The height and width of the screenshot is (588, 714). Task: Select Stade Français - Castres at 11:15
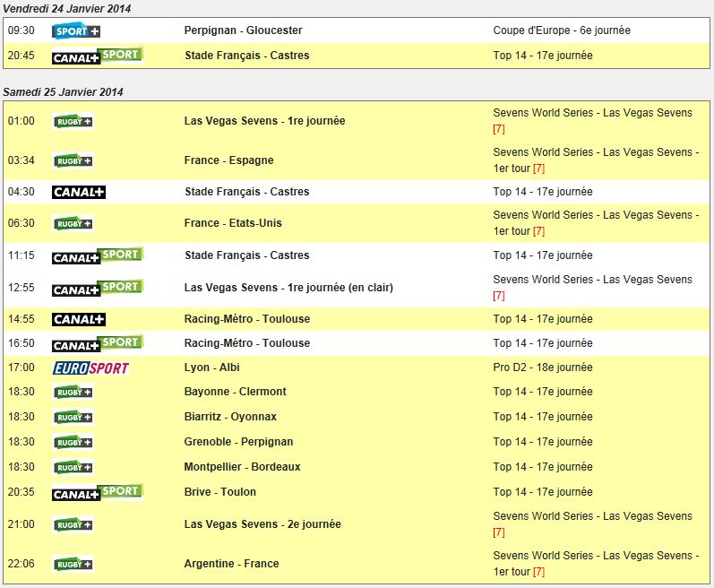point(246,255)
